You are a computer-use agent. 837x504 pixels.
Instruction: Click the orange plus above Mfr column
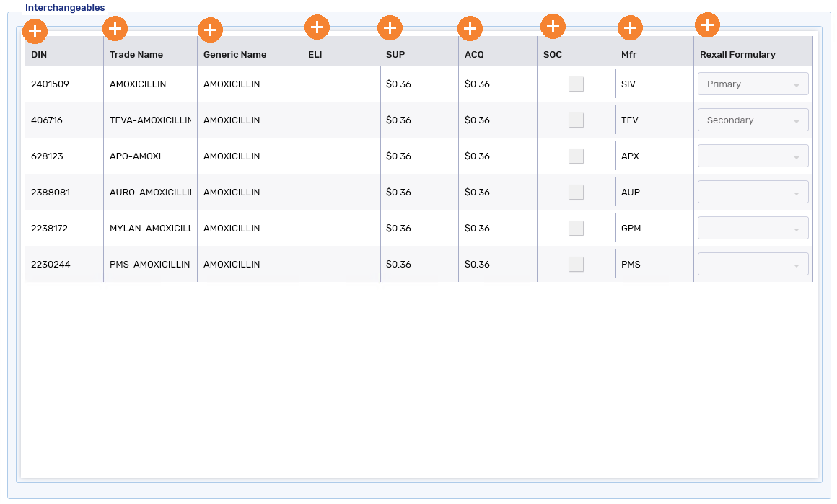click(630, 28)
